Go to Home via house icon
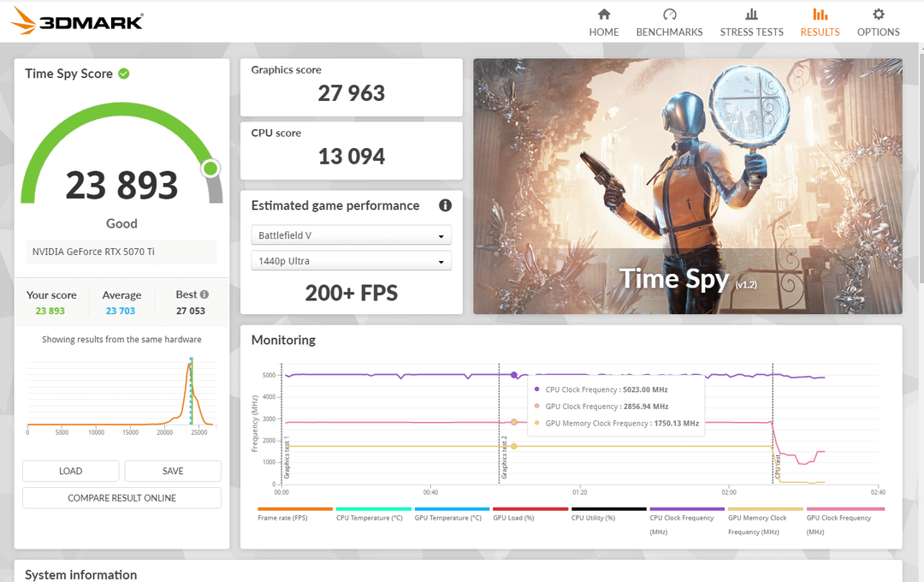Image resolution: width=924 pixels, height=582 pixels. 604,15
